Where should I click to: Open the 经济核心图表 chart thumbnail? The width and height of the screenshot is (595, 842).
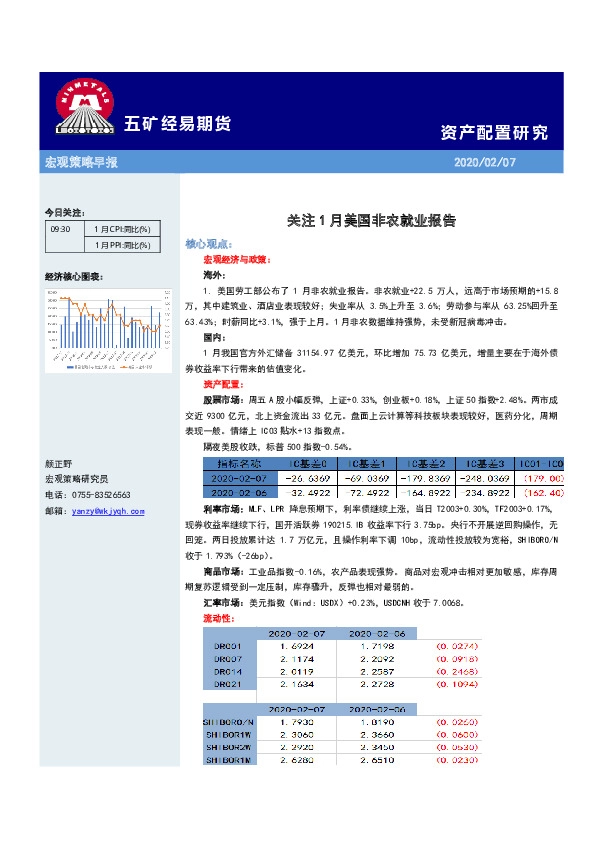coord(108,330)
